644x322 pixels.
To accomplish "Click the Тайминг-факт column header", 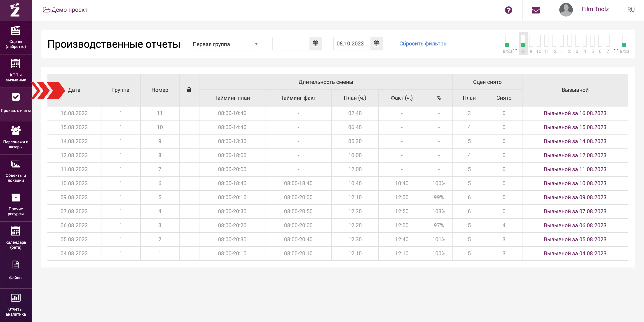I will (x=298, y=98).
